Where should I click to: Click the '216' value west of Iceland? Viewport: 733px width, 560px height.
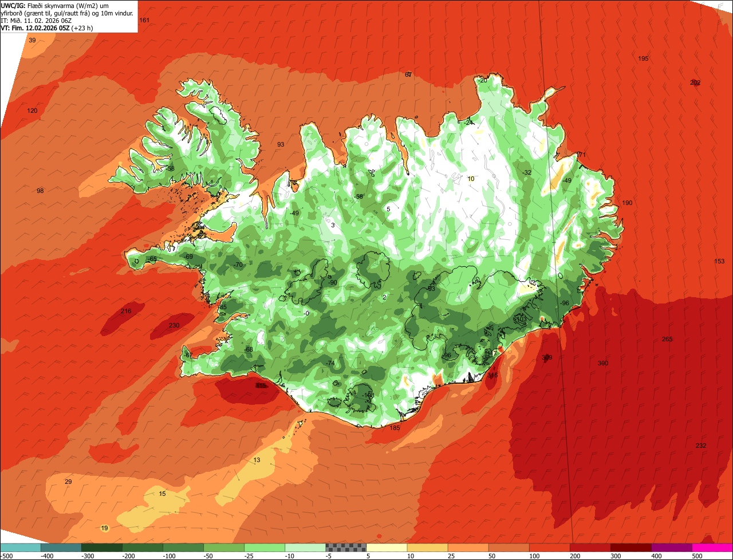(126, 311)
